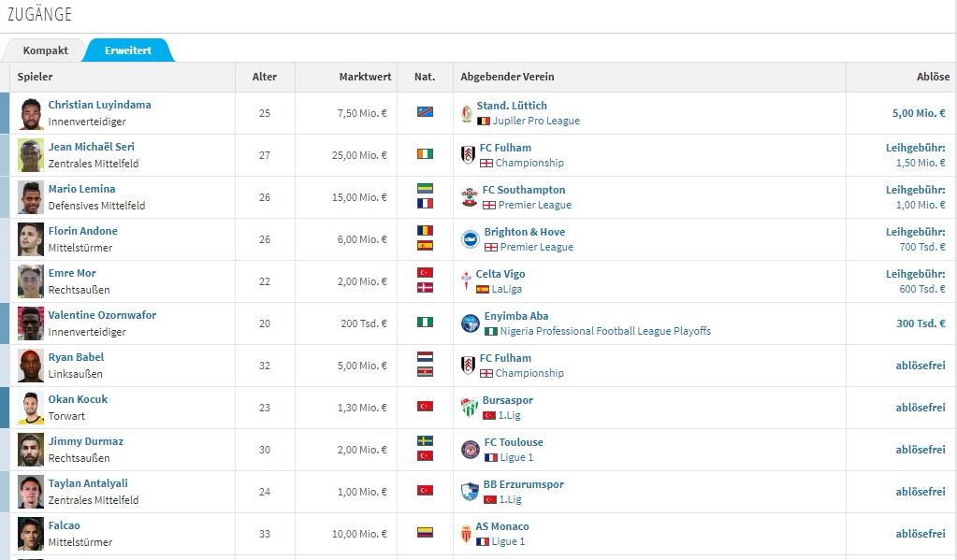The width and height of the screenshot is (957, 560).
Task: Switch to the Kompakt tab
Action: [x=45, y=50]
